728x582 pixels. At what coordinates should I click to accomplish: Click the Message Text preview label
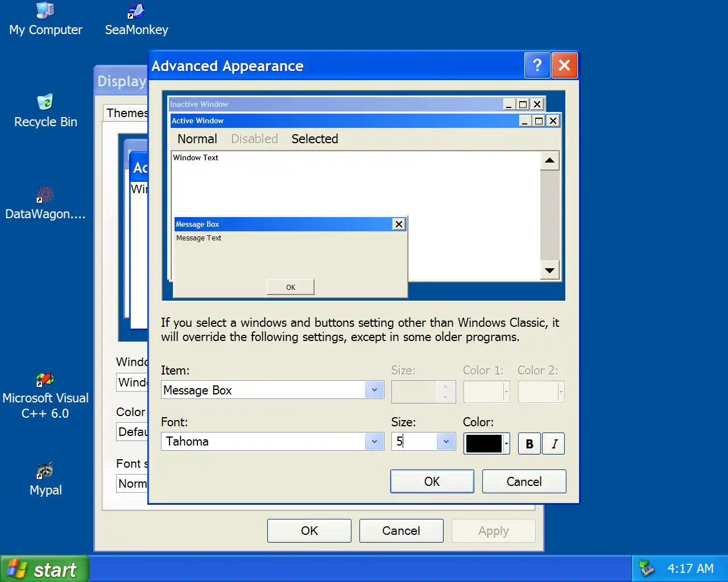coord(199,238)
